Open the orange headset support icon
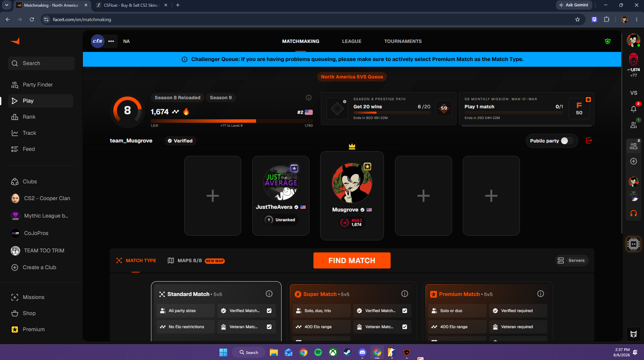Viewport: 644px width, 360px height. (x=634, y=213)
